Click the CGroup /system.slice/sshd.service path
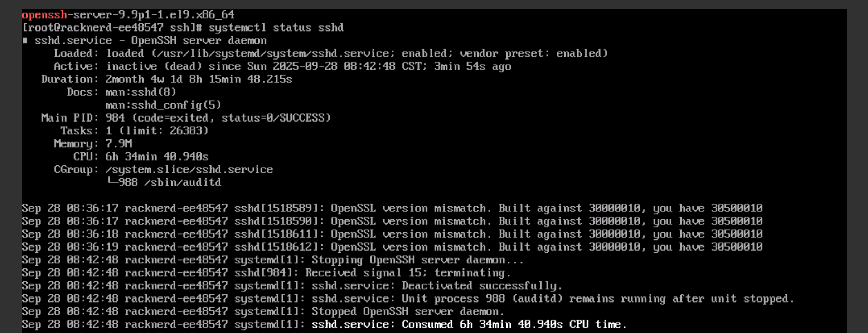This screenshot has height=333, width=868. tap(189, 170)
